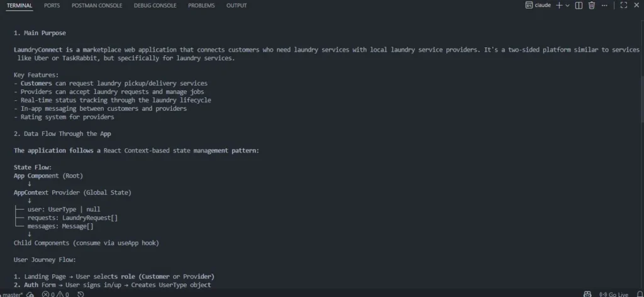Open errors and warnings count

[x=55, y=294]
